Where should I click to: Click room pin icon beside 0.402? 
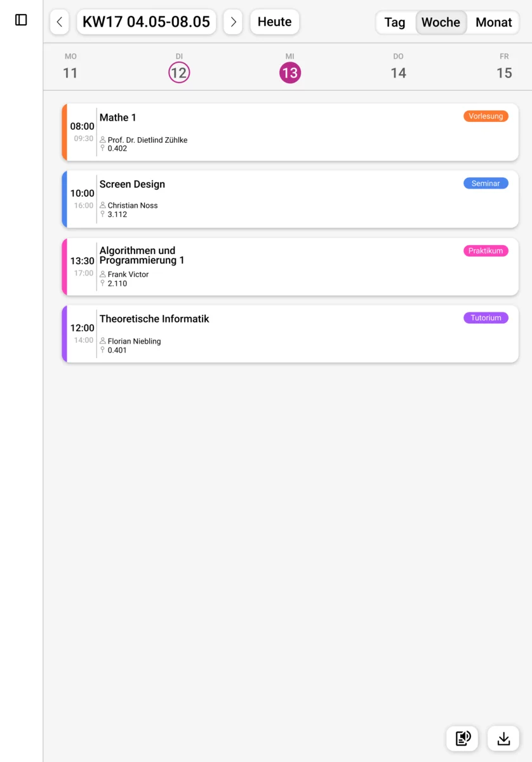[x=103, y=149]
